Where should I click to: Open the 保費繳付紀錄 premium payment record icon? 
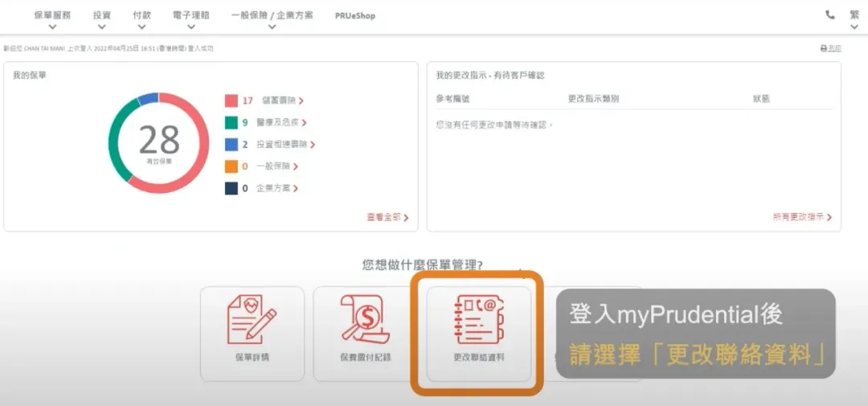366,319
